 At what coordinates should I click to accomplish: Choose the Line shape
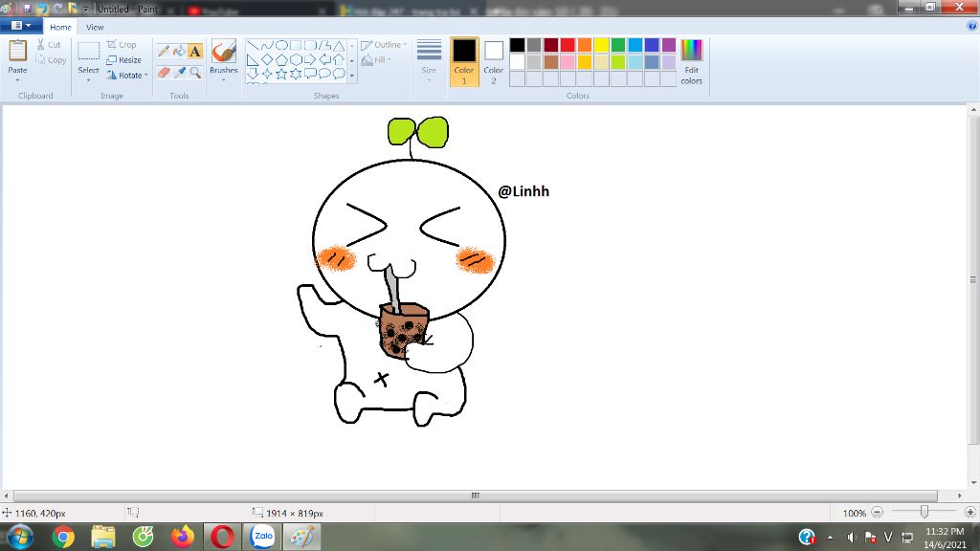(253, 45)
